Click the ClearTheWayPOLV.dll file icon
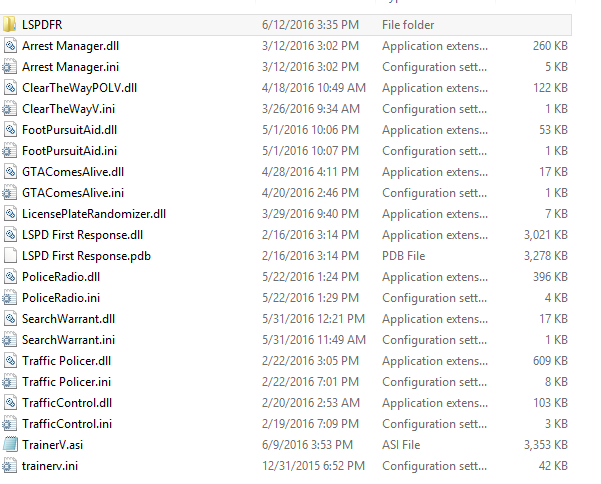The image size is (601, 484). 10,88
